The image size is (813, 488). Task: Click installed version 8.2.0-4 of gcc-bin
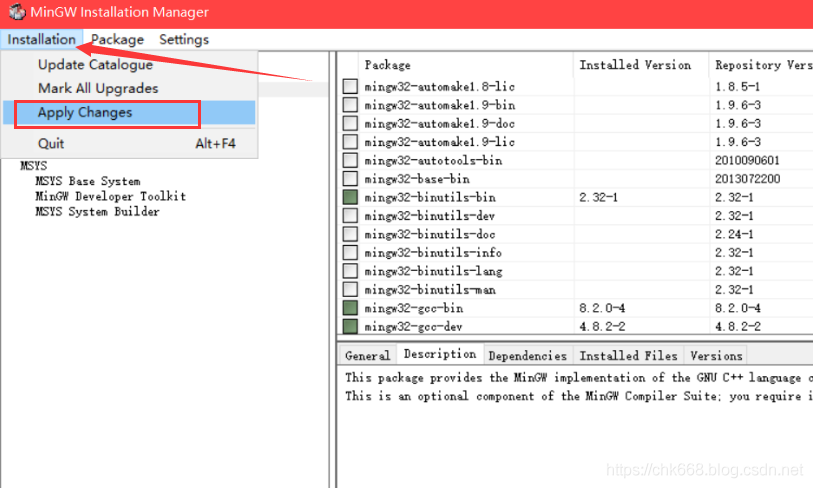click(602, 308)
